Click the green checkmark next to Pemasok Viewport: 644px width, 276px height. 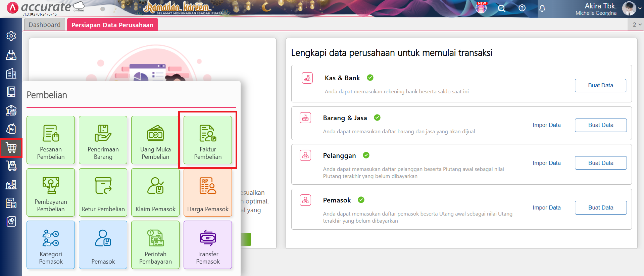point(361,200)
